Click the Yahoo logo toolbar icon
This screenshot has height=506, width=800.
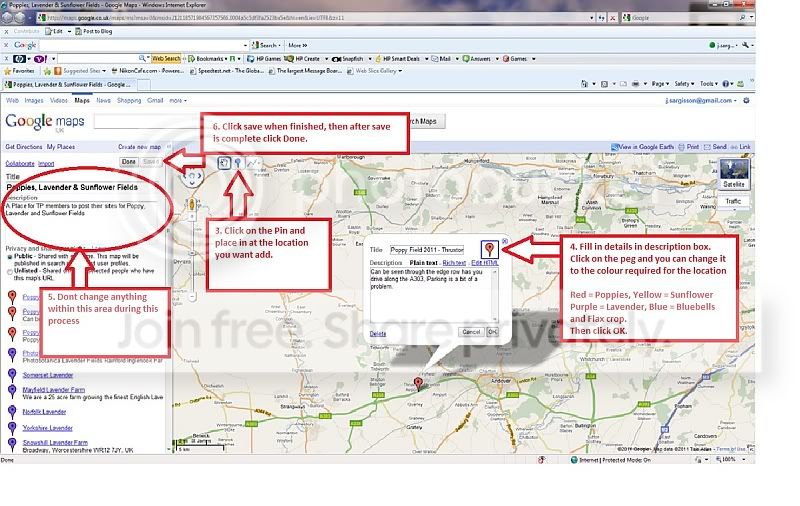40,59
